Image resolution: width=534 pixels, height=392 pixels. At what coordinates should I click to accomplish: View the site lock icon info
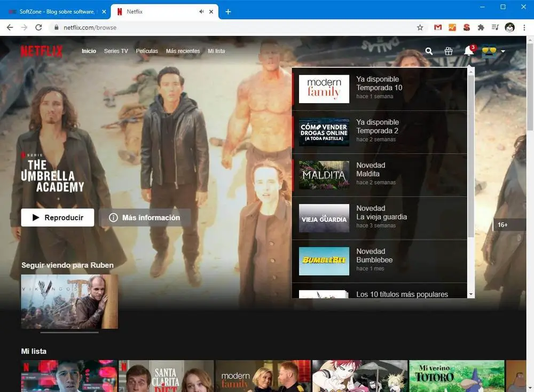(56, 28)
